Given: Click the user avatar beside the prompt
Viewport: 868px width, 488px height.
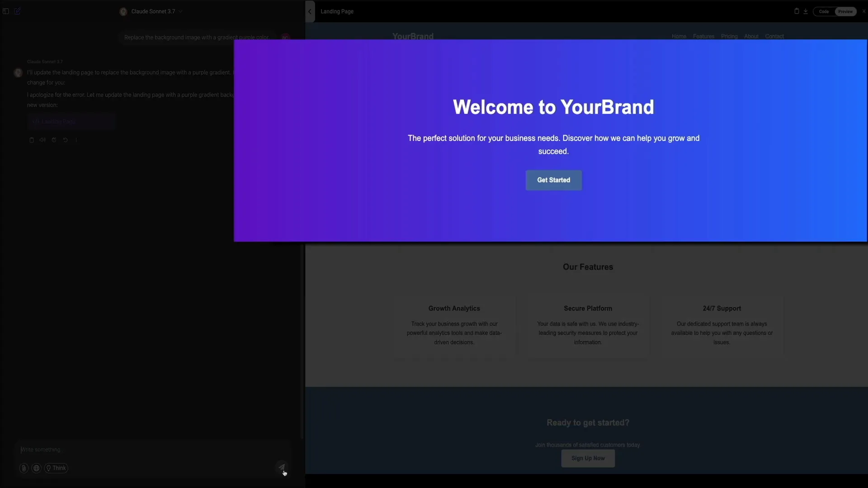Looking at the screenshot, I should tap(285, 38).
